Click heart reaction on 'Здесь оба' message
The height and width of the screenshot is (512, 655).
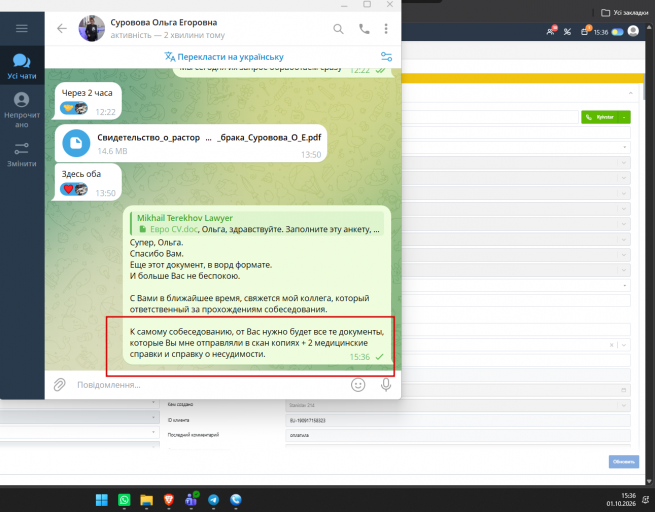tap(74, 190)
